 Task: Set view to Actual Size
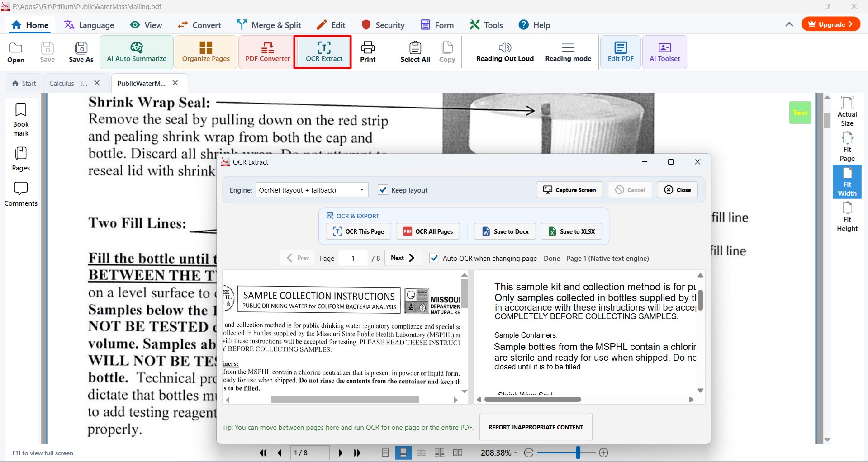click(x=847, y=111)
